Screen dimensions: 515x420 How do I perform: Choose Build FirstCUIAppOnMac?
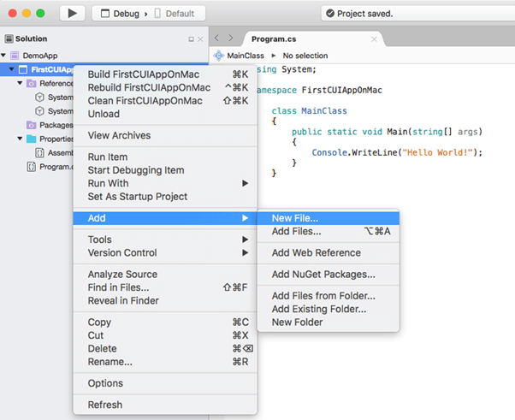pyautogui.click(x=165, y=74)
